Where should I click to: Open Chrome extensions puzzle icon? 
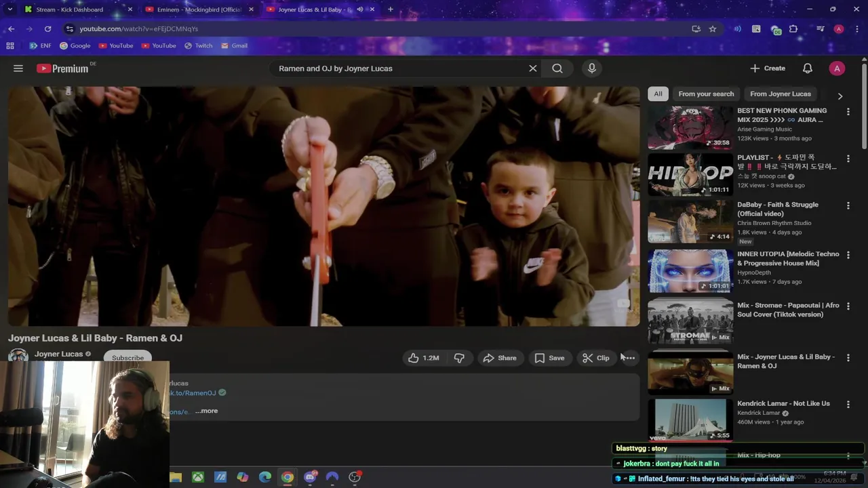[793, 29]
